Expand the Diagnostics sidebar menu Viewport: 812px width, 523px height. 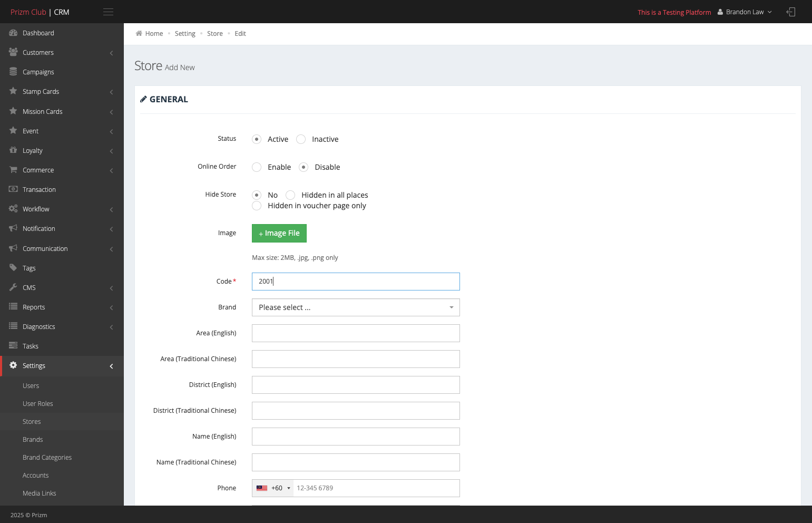click(x=62, y=326)
